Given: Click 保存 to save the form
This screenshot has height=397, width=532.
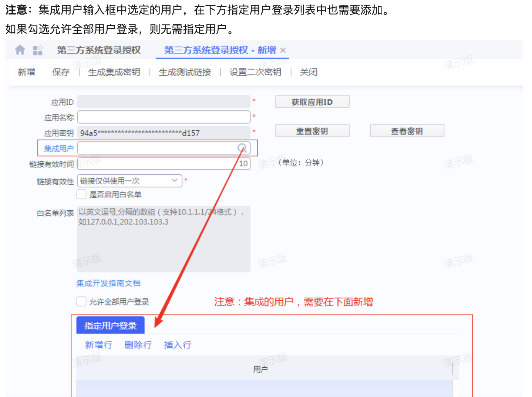Looking at the screenshot, I should [61, 72].
